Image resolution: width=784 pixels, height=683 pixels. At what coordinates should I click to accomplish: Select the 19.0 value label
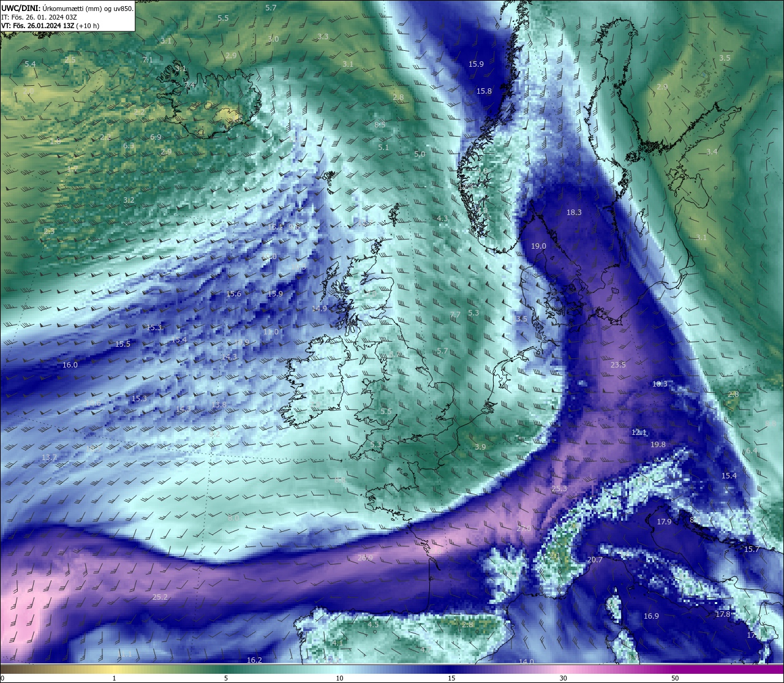coord(538,246)
